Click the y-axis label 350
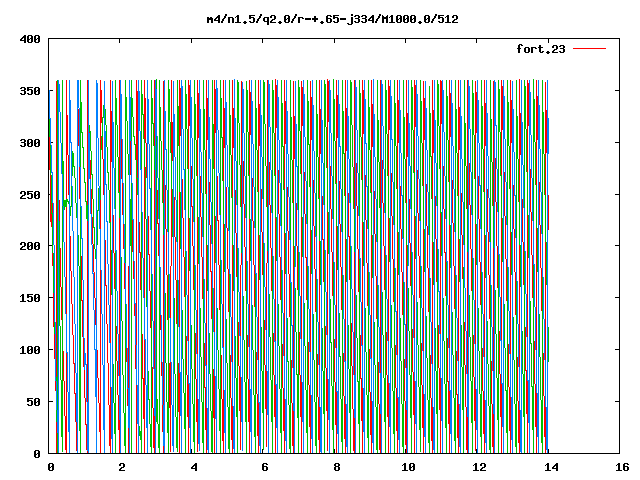Screen dimensions: 640x480 [x=30, y=91]
